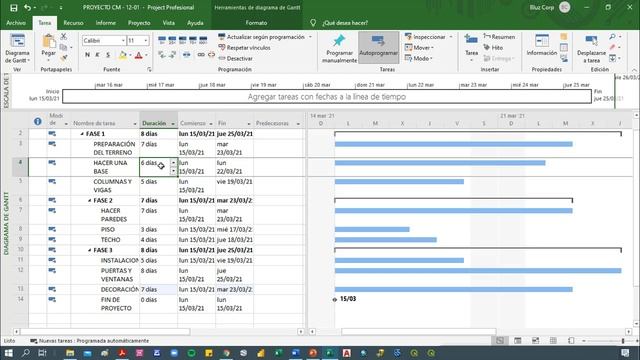Click the blue info icon in column header
The image size is (640, 360).
pos(38,121)
